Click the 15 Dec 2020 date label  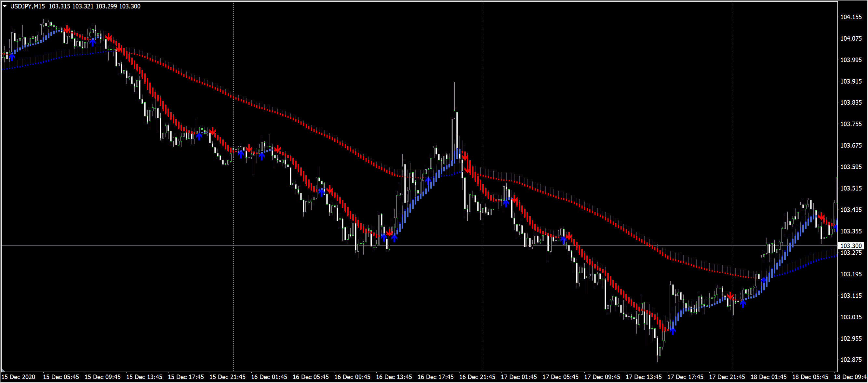(x=19, y=377)
